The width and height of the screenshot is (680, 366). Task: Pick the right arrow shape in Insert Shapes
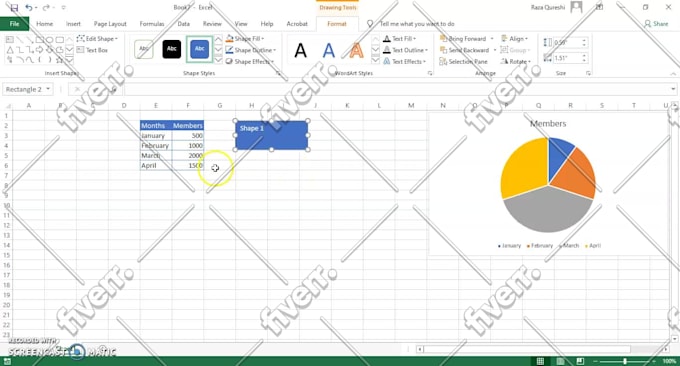click(39, 50)
